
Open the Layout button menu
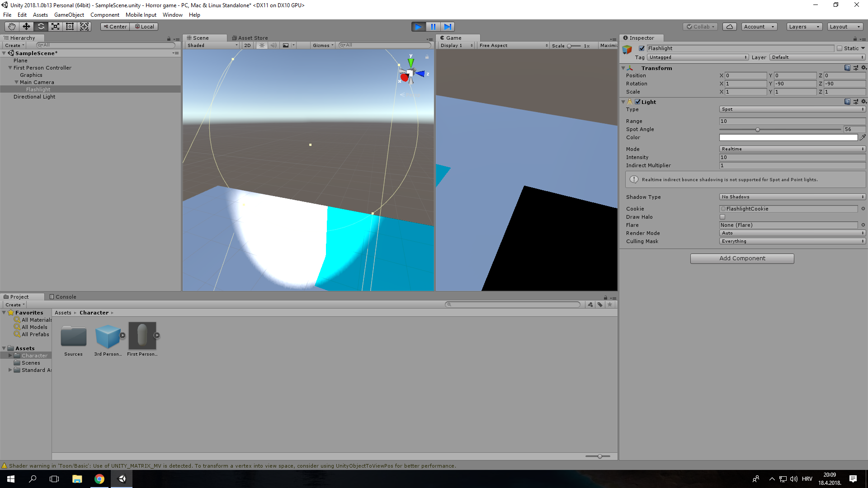tap(844, 27)
